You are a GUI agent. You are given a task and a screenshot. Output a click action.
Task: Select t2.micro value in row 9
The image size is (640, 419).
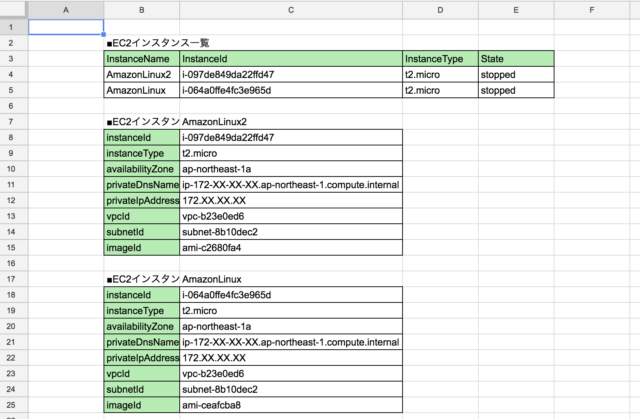[x=291, y=153]
